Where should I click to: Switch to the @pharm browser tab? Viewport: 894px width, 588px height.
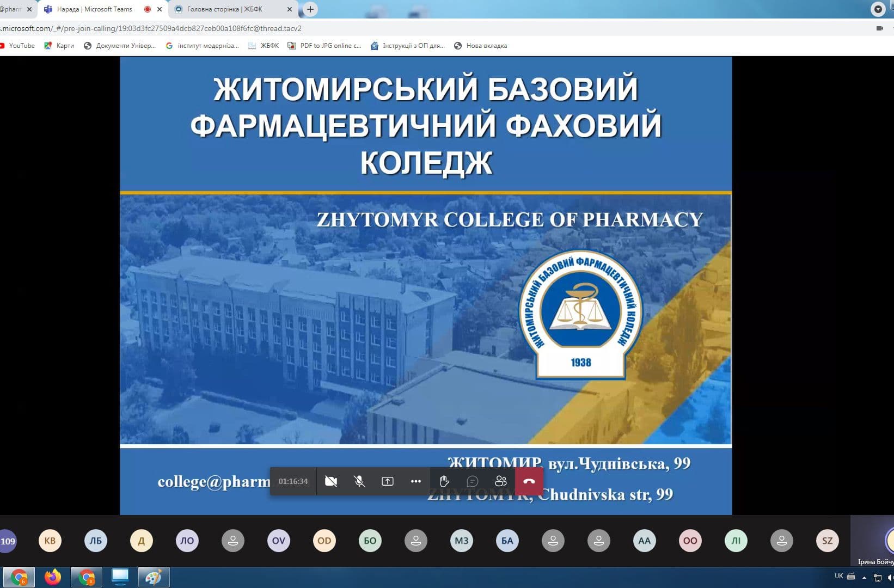pos(11,9)
